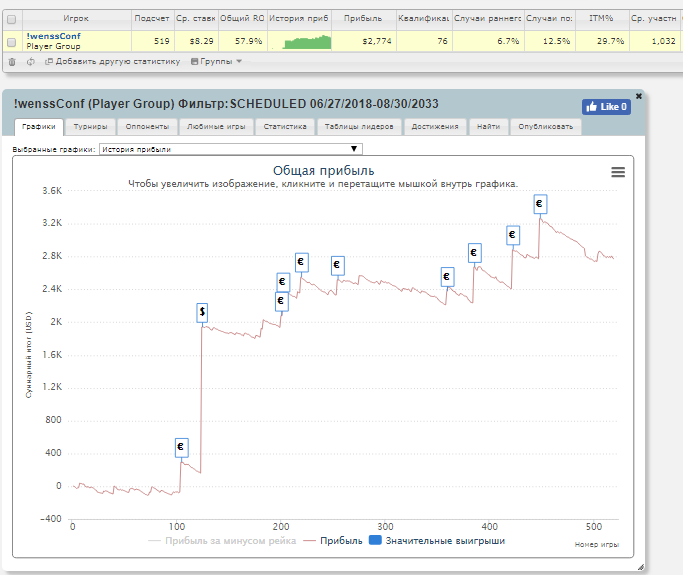Viewport: 683px width, 575px height.
Task: Click the euro marker near game 385
Action: pos(475,253)
